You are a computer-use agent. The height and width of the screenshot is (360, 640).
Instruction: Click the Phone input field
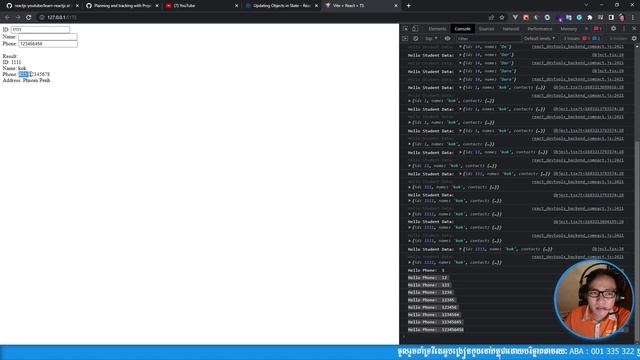(48, 44)
